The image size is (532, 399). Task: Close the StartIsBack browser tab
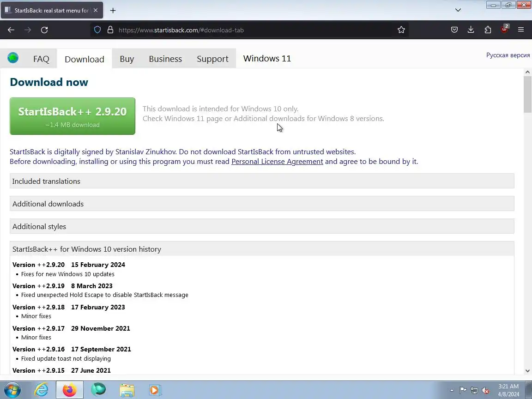point(96,11)
